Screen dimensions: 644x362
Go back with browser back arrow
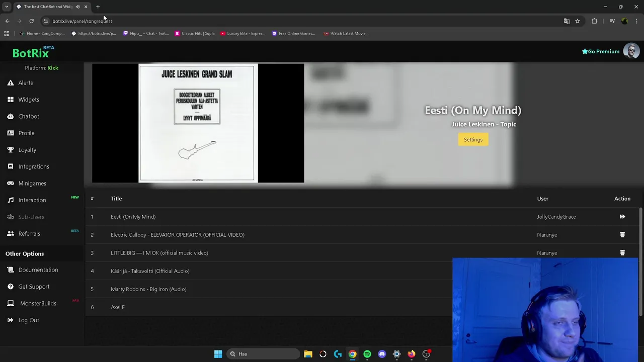(7, 21)
